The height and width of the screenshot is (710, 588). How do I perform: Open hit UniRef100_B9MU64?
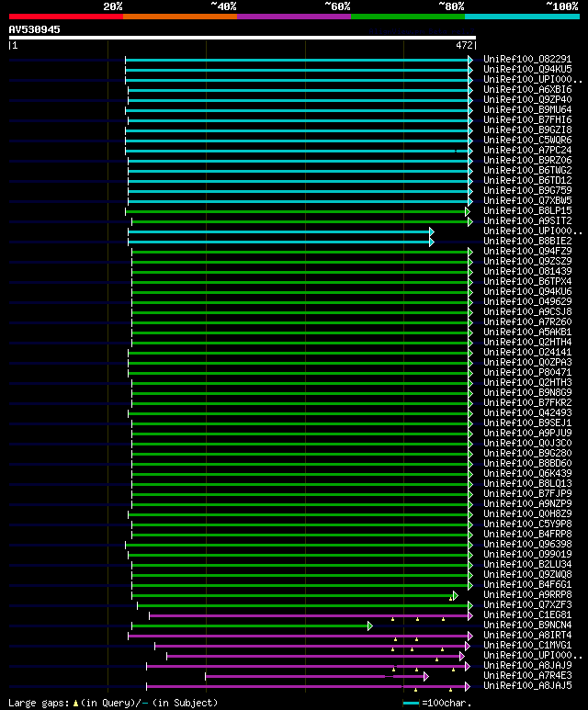pyautogui.click(x=527, y=109)
